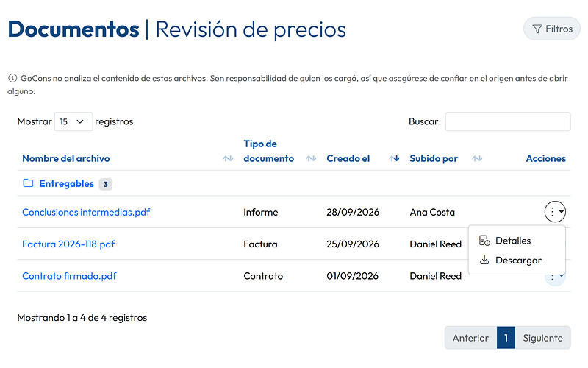
Task: Open the Filtros filter button
Action: [x=552, y=29]
